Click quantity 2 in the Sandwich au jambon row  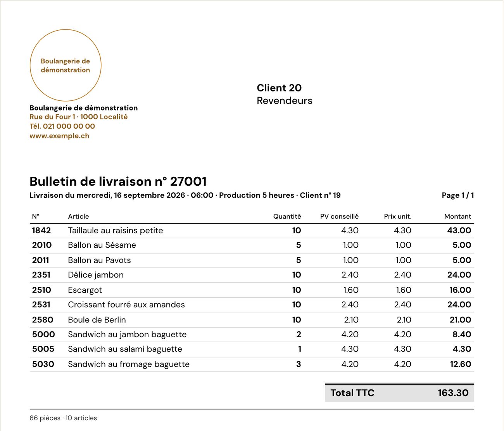pos(299,334)
